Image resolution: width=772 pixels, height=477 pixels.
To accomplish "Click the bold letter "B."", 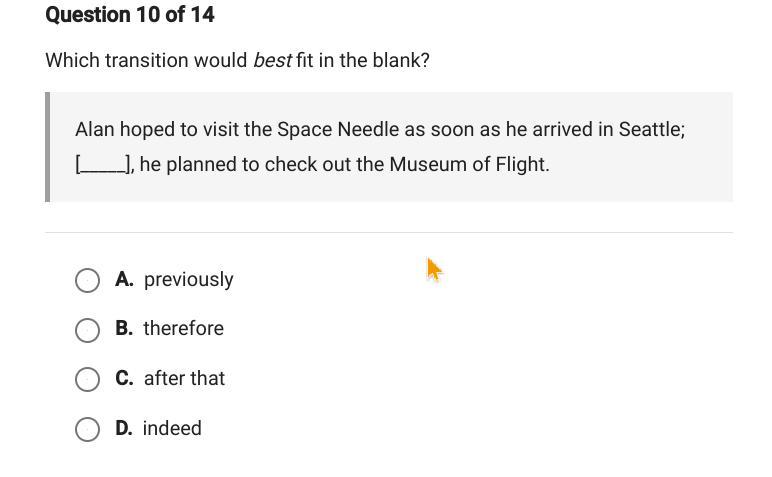I will (124, 328).
